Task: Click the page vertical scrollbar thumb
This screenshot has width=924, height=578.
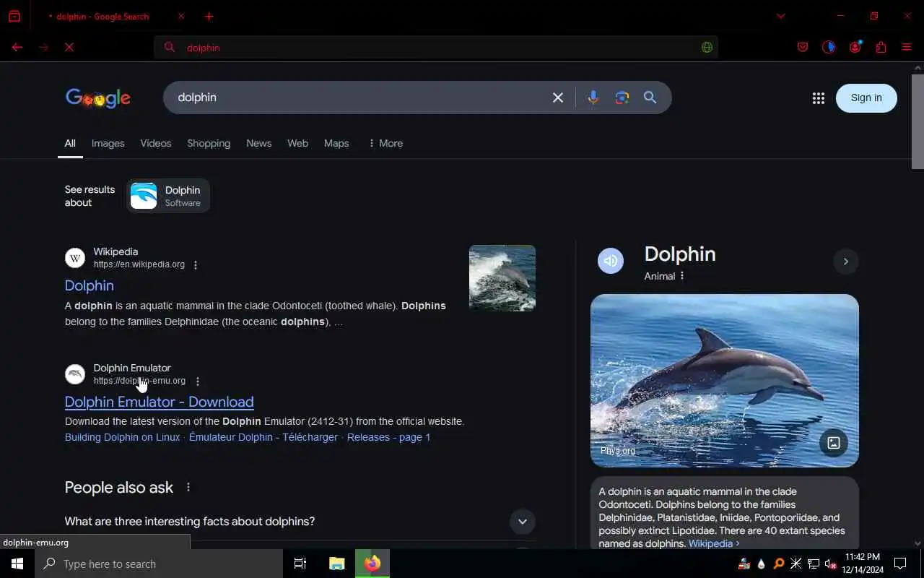Action: coord(918,121)
